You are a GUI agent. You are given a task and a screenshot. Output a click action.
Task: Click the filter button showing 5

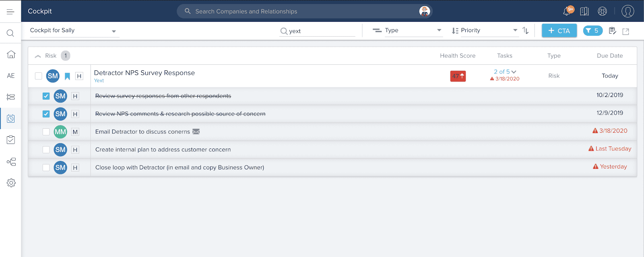point(592,31)
